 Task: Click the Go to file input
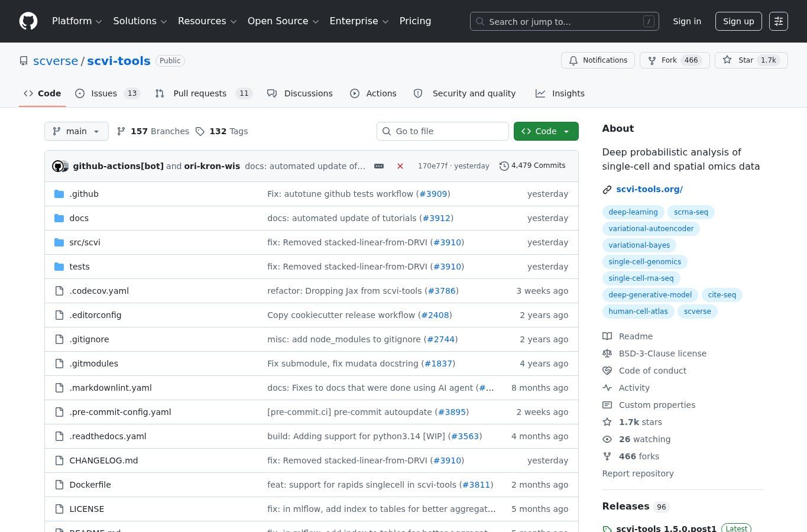coord(442,131)
